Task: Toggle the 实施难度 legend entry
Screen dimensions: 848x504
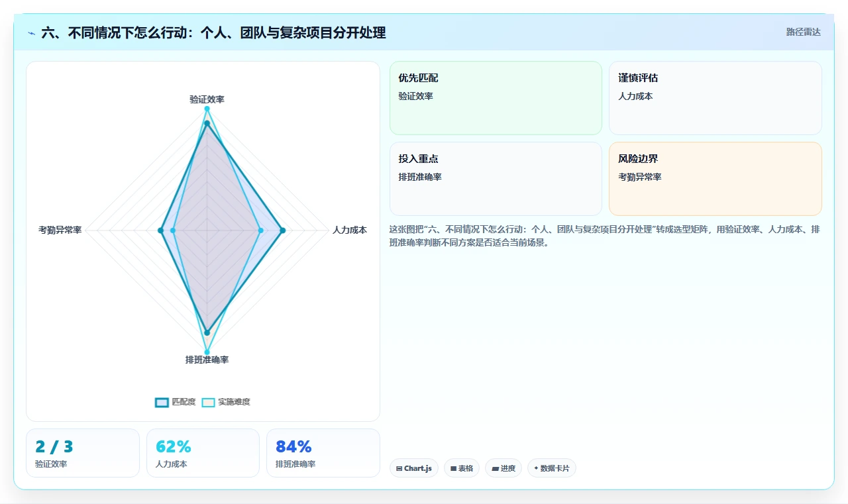Action: 226,402
